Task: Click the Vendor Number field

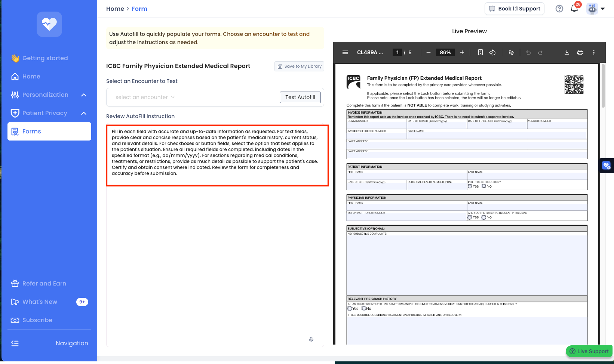Action: point(557,125)
